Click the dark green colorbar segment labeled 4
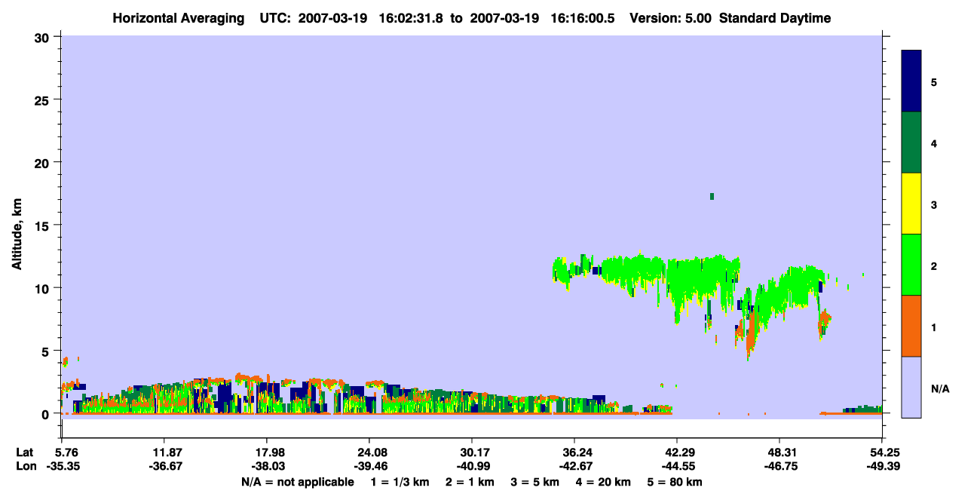Image resolution: width=980 pixels, height=503 pixels. point(911,143)
